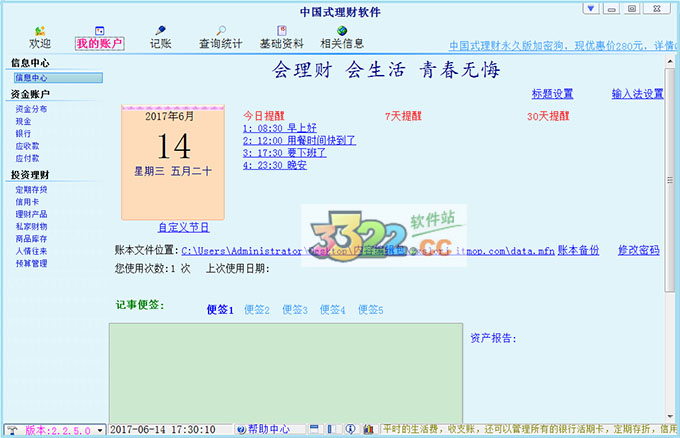Image resolution: width=680 pixels, height=438 pixels.
Task: Click the 2017-06-14 17:30:10 datetime field
Action: coord(170,429)
